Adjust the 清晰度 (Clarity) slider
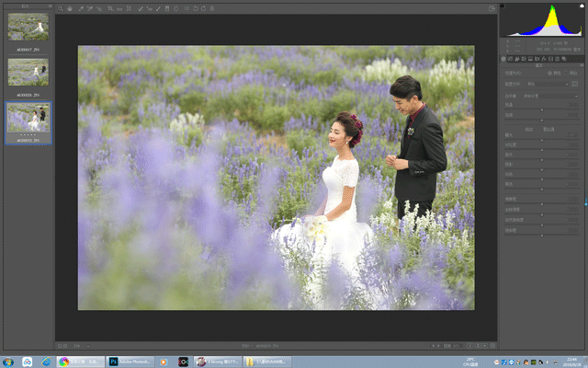 pos(542,204)
